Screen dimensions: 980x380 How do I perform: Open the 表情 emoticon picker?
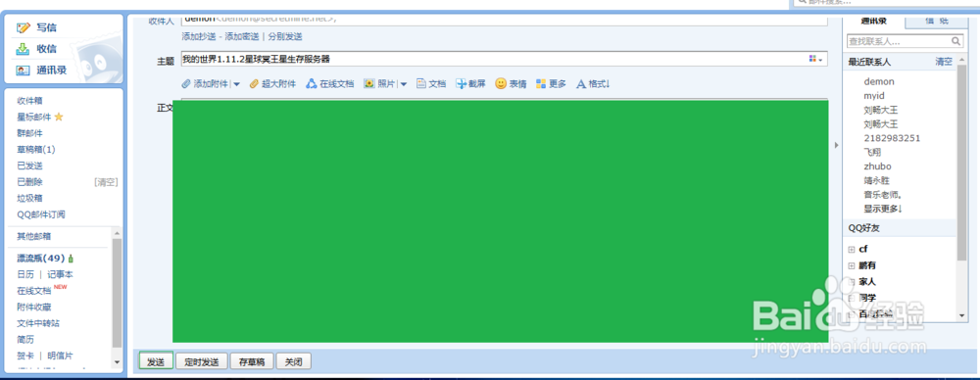point(511,84)
